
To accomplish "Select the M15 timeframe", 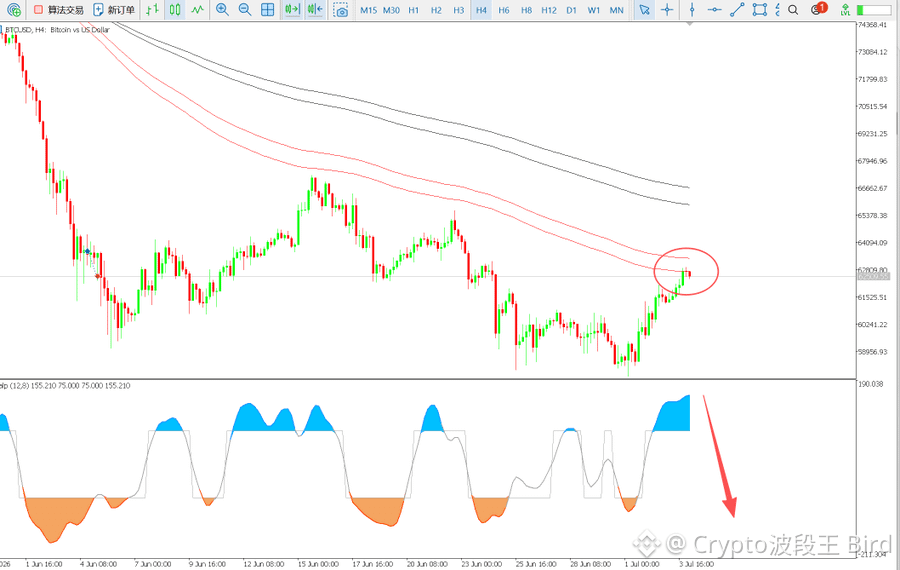I will 368,10.
